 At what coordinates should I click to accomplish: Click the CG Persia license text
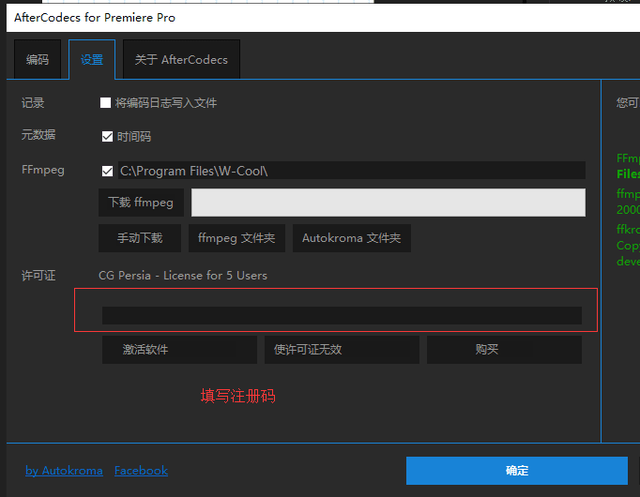(182, 275)
